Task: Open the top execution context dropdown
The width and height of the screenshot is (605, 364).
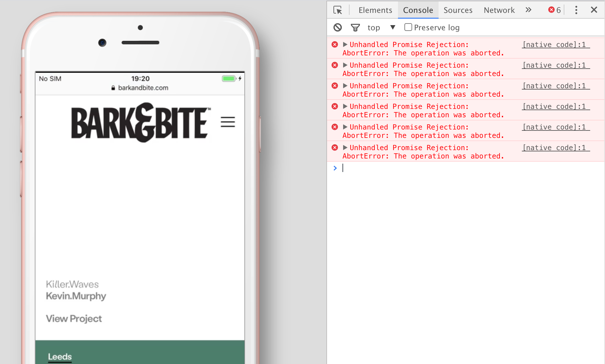Action: pyautogui.click(x=381, y=28)
